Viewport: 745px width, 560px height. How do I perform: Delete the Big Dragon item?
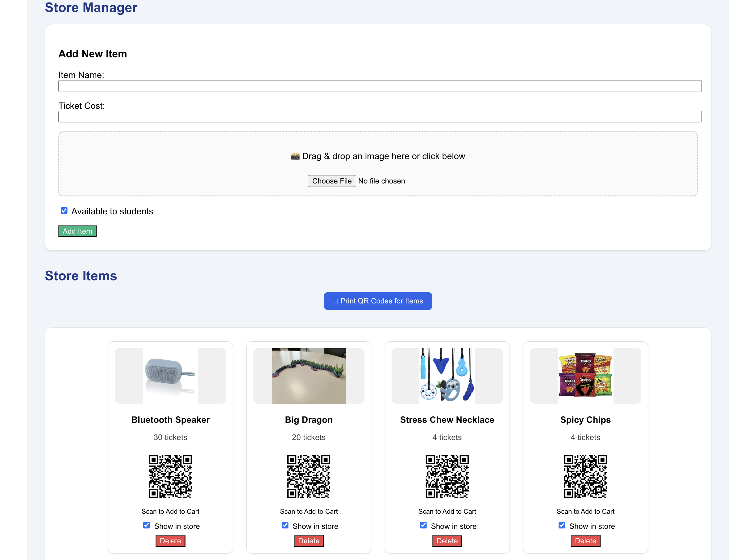[x=309, y=541]
